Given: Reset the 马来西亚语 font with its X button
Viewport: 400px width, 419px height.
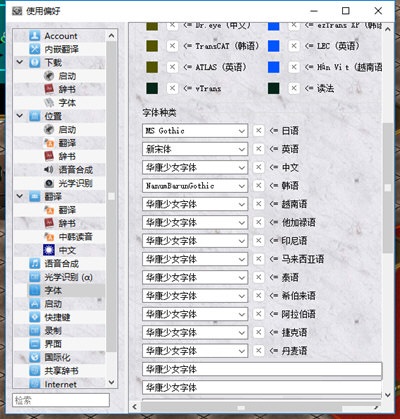Looking at the screenshot, I should [258, 259].
